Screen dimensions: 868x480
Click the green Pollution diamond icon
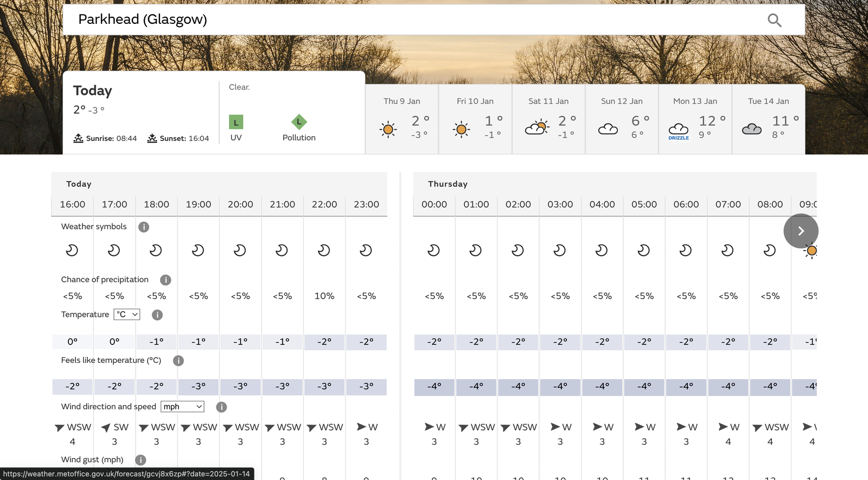299,122
